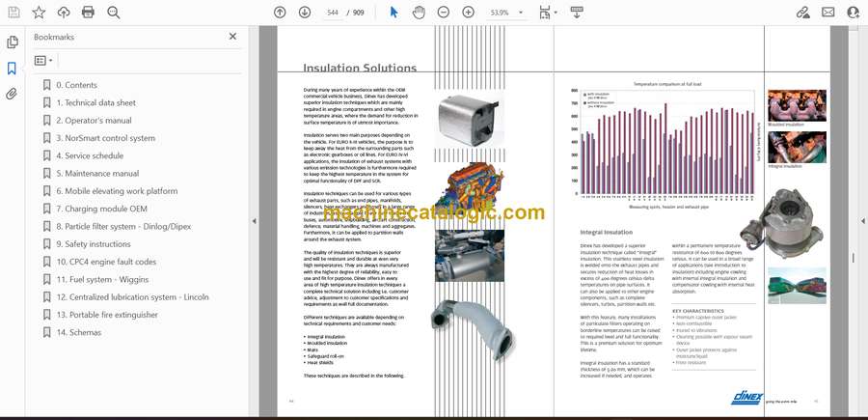Image resolution: width=868 pixels, height=420 pixels.
Task: Open the attachments paperclip panel
Action: [x=12, y=94]
